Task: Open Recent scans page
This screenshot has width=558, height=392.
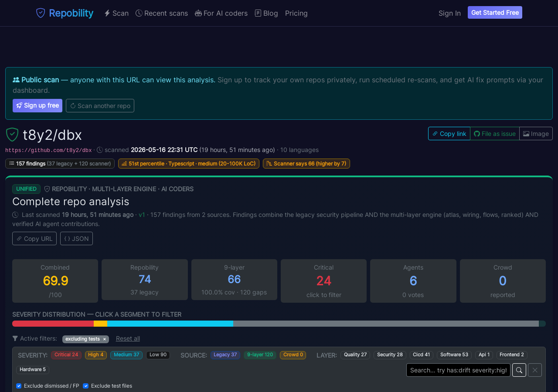Action: tap(162, 13)
